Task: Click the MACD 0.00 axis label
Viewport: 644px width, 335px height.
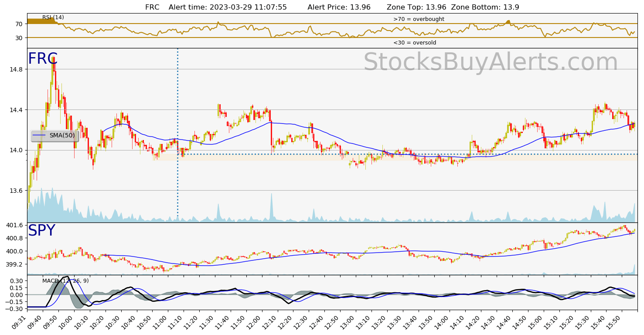Action: coord(17,295)
